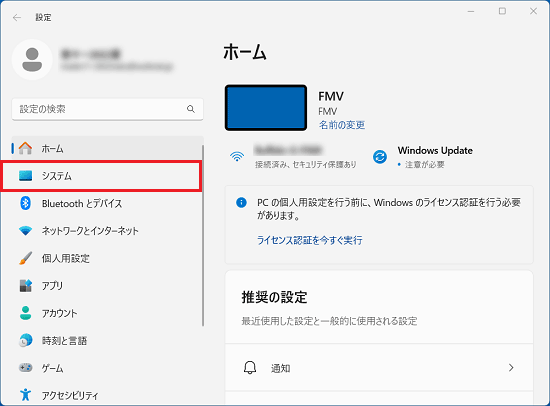The width and height of the screenshot is (550, 406).
Task: Open the user profile avatar
Action: pyautogui.click(x=32, y=60)
